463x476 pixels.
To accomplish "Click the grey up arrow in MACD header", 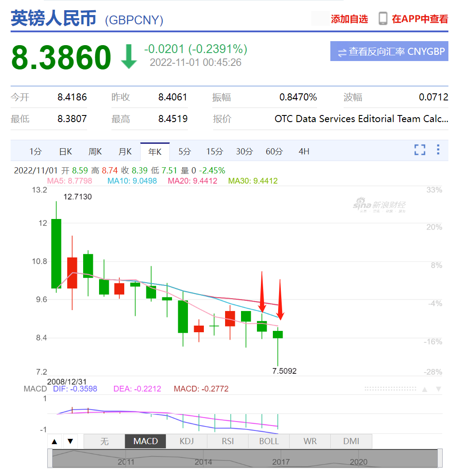I will (x=425, y=389).
